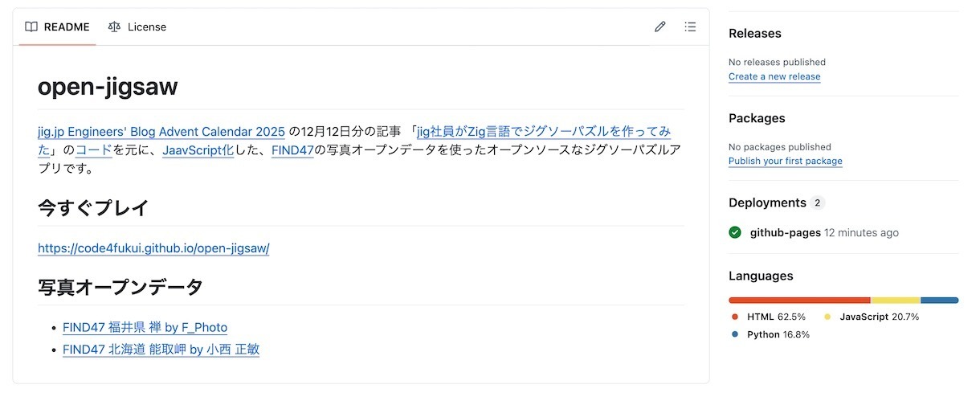Switch to the README tab

pyautogui.click(x=58, y=27)
